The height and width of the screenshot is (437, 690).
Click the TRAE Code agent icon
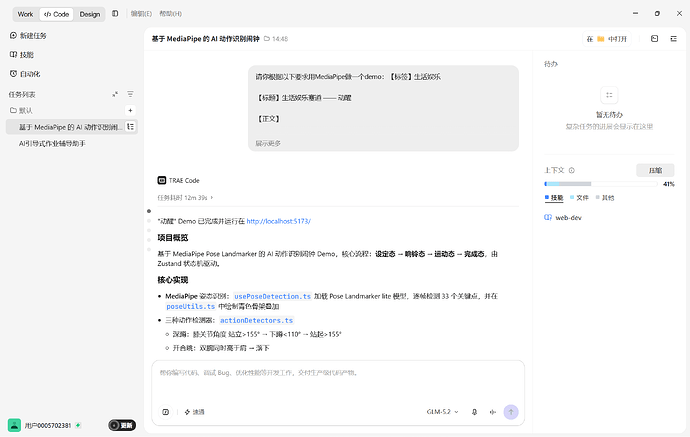click(x=161, y=180)
